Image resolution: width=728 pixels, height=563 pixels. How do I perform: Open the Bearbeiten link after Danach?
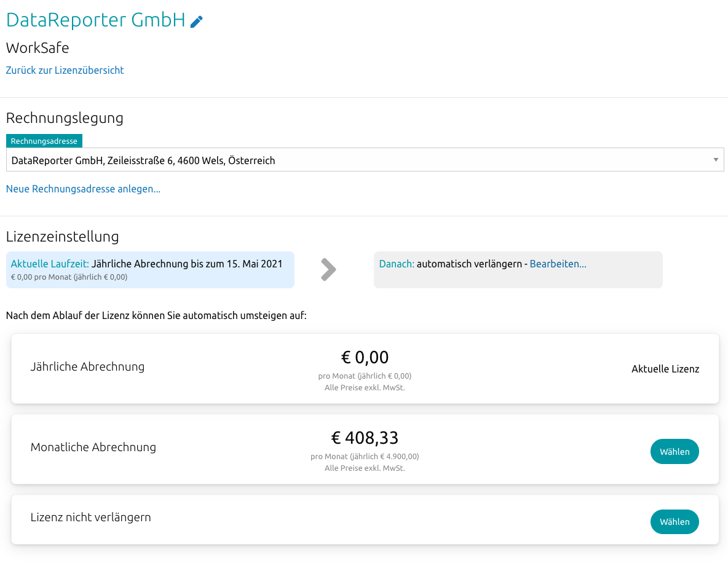tap(558, 264)
